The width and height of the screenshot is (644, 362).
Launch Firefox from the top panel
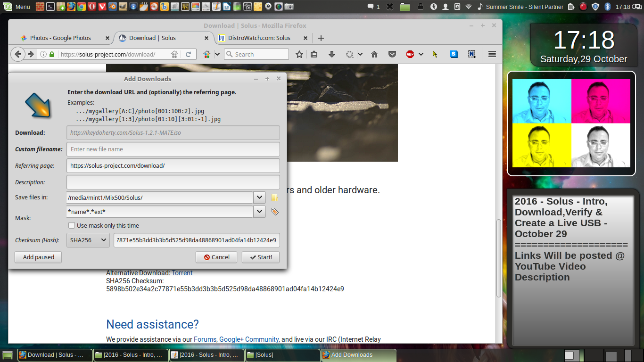[x=71, y=7]
